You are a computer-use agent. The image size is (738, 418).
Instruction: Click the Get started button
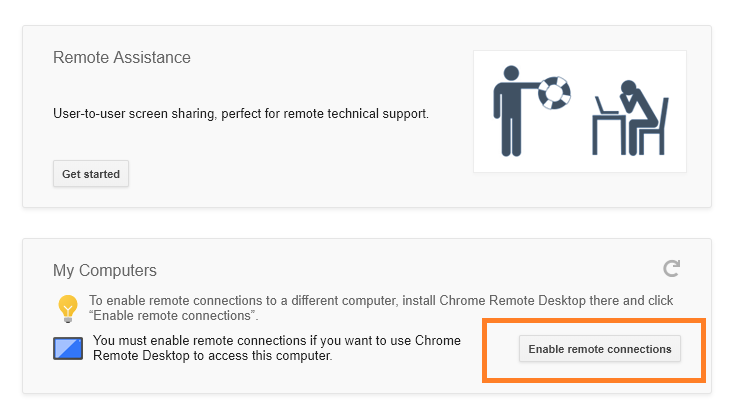[x=91, y=174]
